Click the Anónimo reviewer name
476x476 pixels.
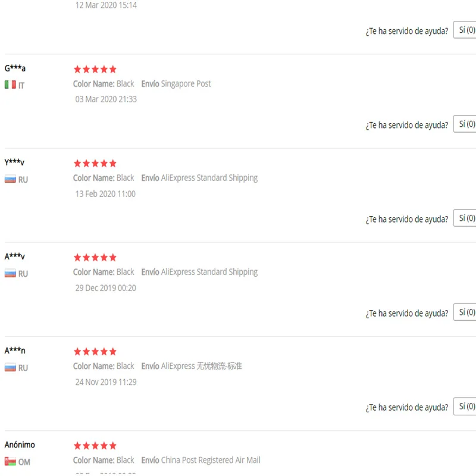(x=20, y=444)
